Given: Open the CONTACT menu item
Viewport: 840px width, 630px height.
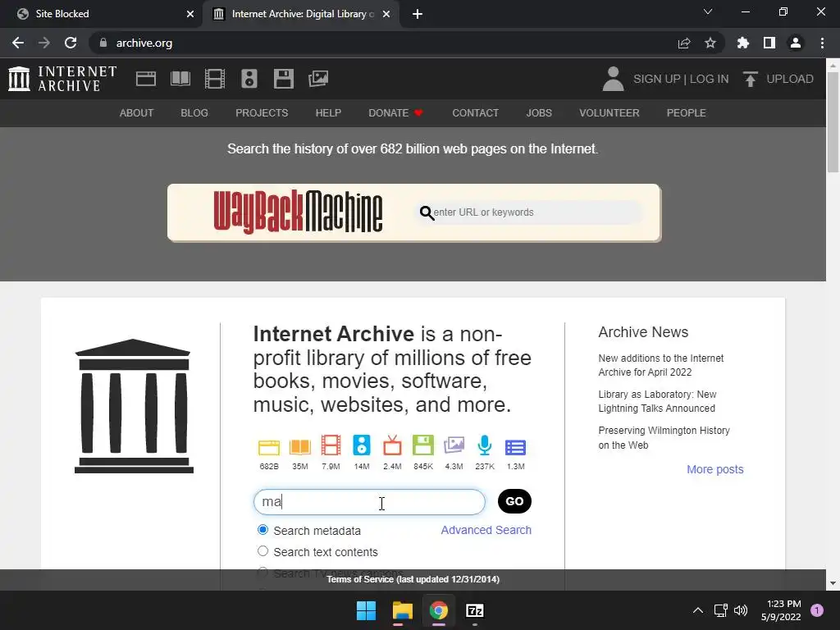Looking at the screenshot, I should (475, 113).
